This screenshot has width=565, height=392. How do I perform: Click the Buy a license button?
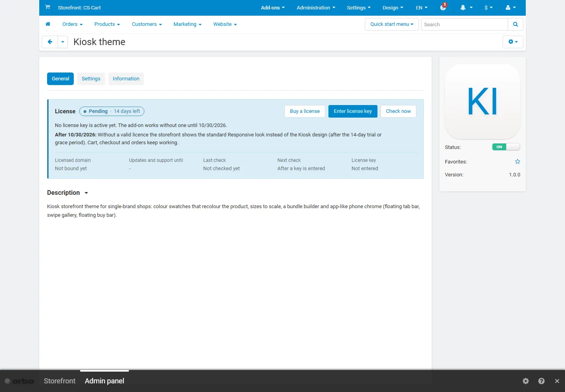(305, 111)
